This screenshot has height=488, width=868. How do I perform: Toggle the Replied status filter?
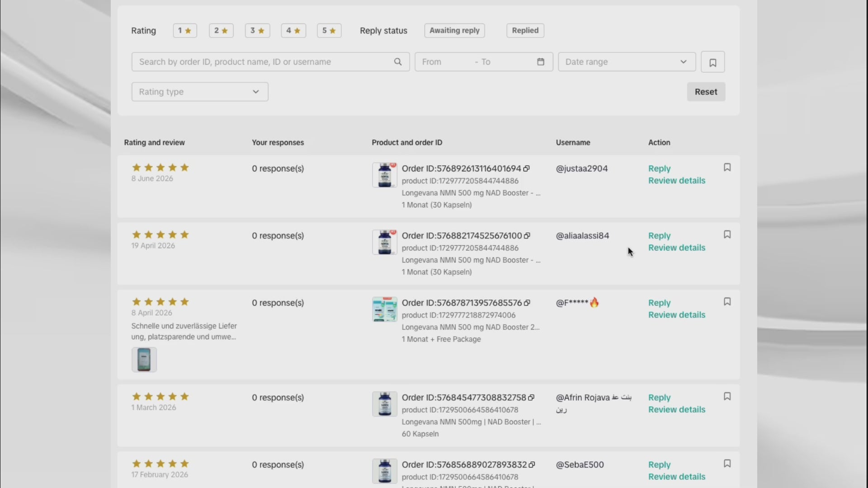[x=525, y=30]
